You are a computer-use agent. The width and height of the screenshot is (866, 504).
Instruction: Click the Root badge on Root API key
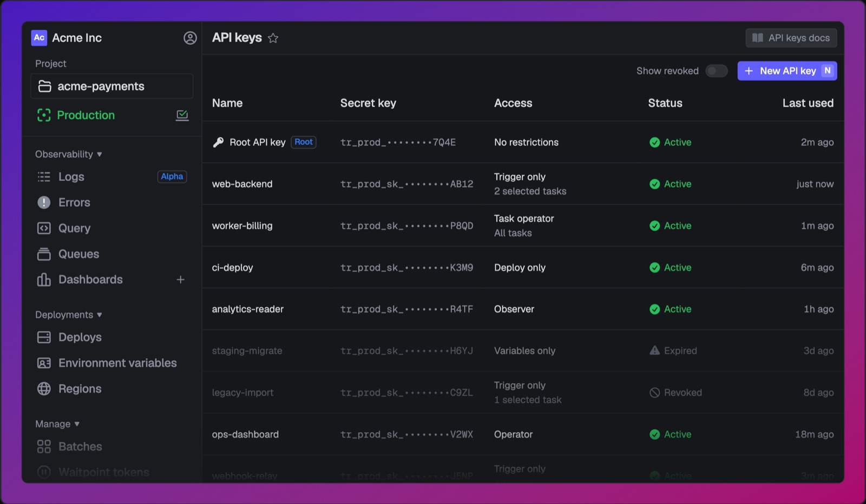[x=304, y=142]
